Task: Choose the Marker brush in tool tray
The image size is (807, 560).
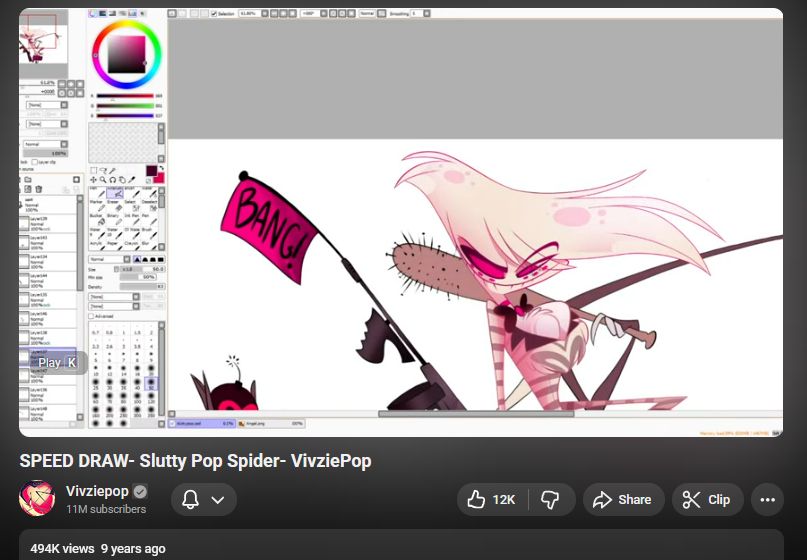Action: [99, 206]
